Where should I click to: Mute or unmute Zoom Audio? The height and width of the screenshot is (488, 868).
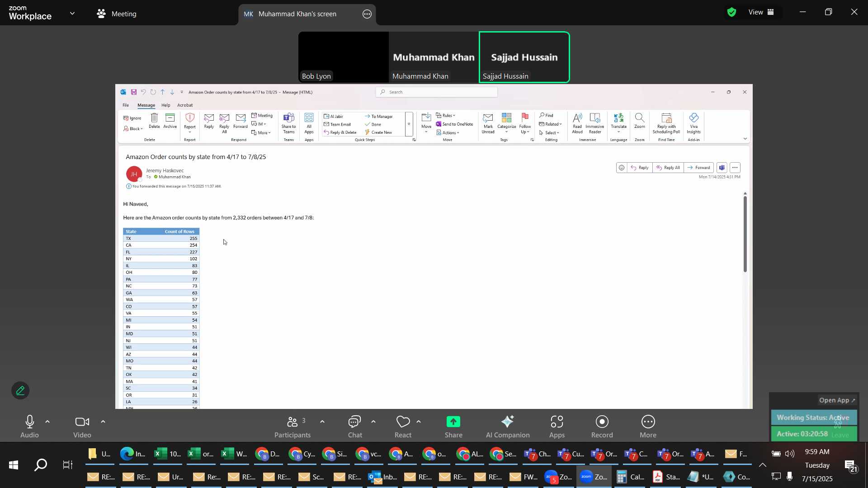point(29,427)
